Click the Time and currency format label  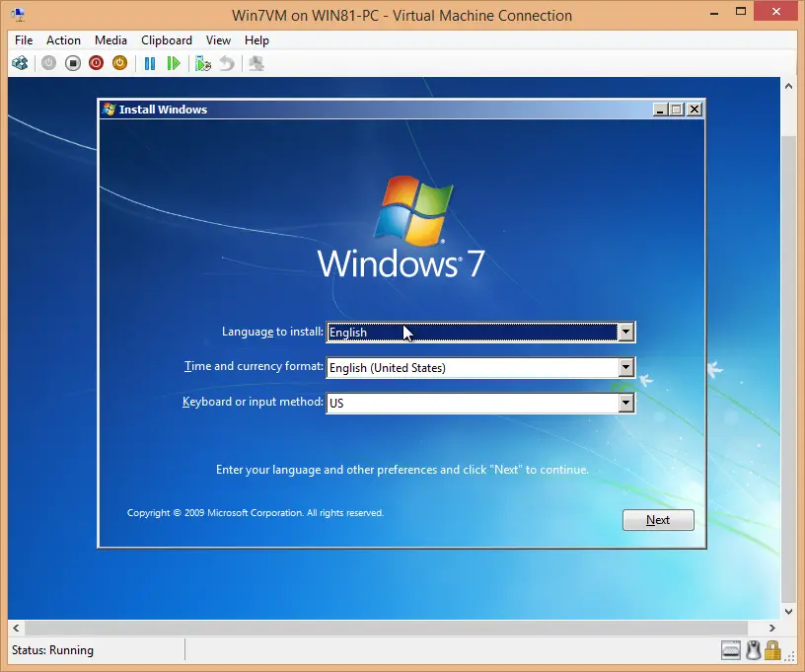tap(254, 366)
